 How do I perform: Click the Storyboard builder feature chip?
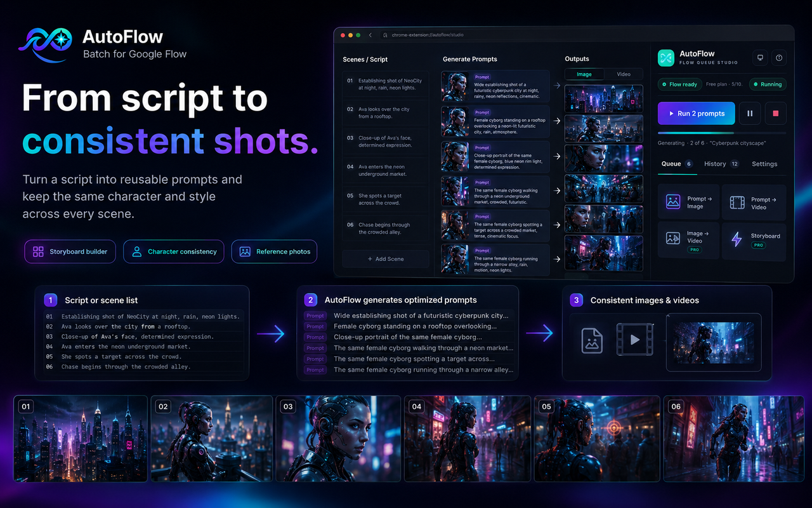tap(70, 251)
